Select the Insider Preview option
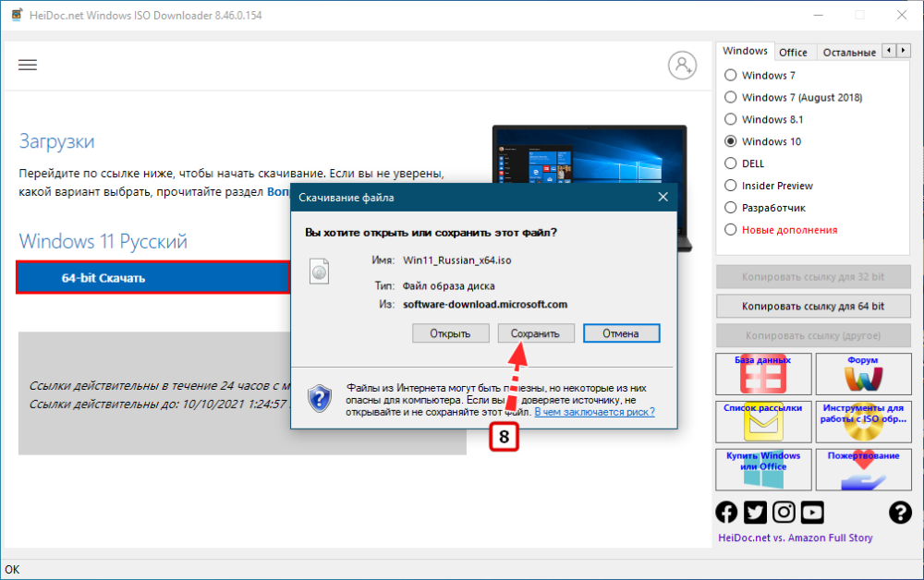This screenshot has height=580, width=924. (x=730, y=186)
